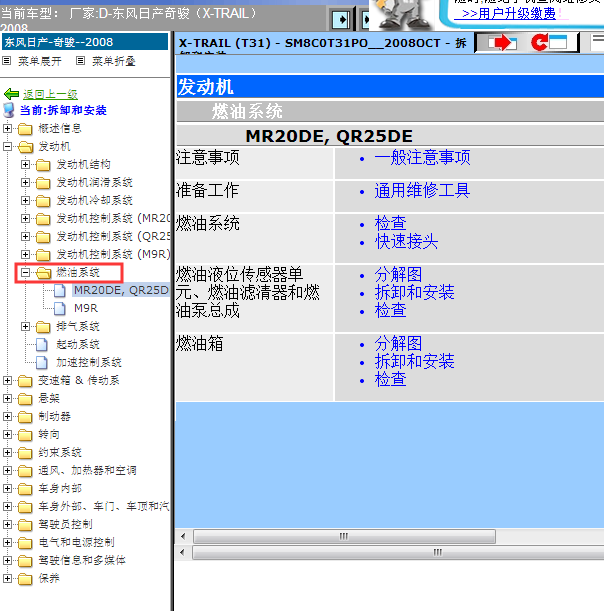The height and width of the screenshot is (611, 604).
Task: Select 驾驶信息和多媒体 tree item
Action: tap(82, 560)
